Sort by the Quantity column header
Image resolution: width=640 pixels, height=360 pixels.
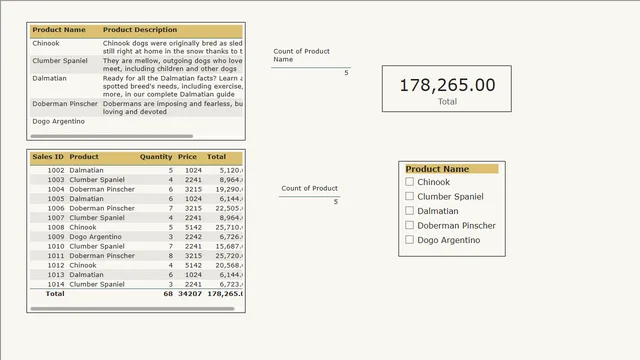tap(156, 157)
